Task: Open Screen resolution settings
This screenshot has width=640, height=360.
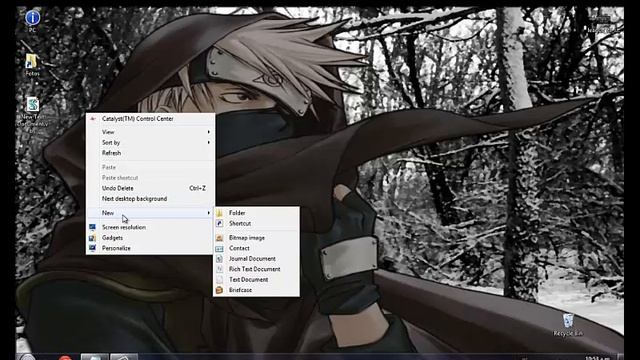Action: pyautogui.click(x=150, y=227)
